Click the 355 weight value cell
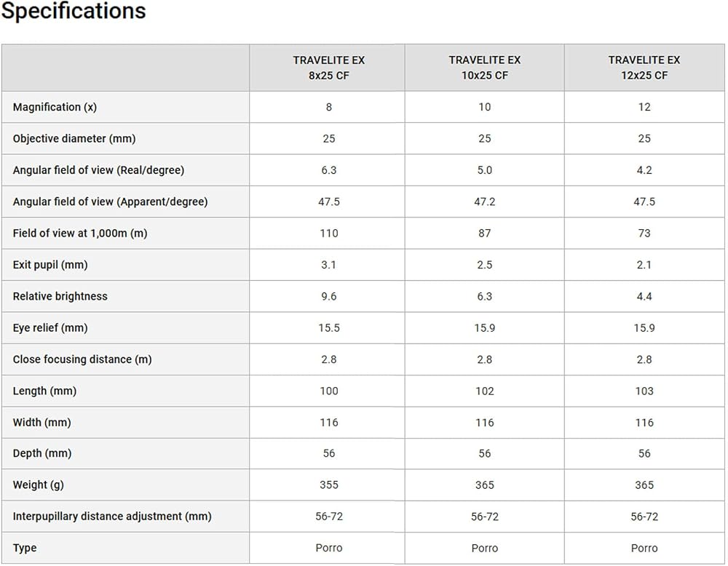 point(329,485)
